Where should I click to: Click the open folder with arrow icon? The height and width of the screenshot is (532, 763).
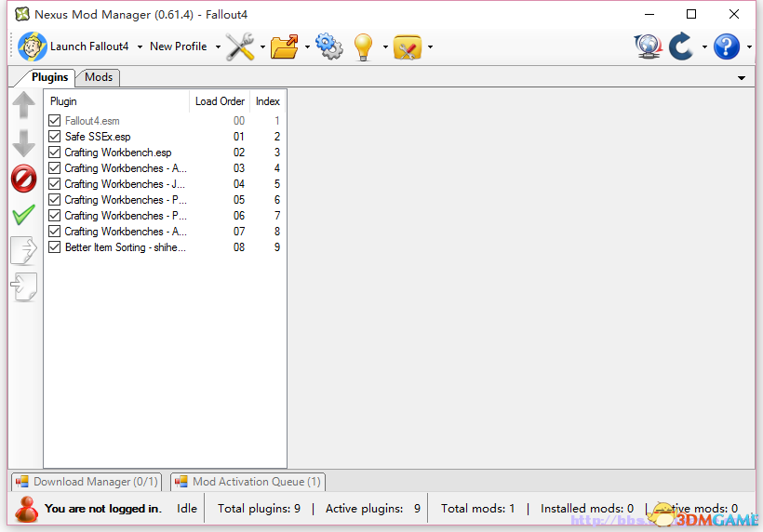coord(285,47)
